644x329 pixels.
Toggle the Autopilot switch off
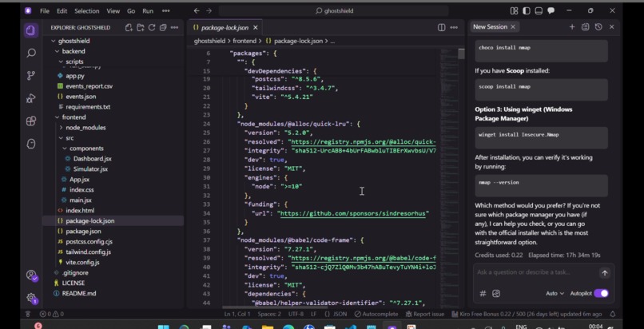601,293
